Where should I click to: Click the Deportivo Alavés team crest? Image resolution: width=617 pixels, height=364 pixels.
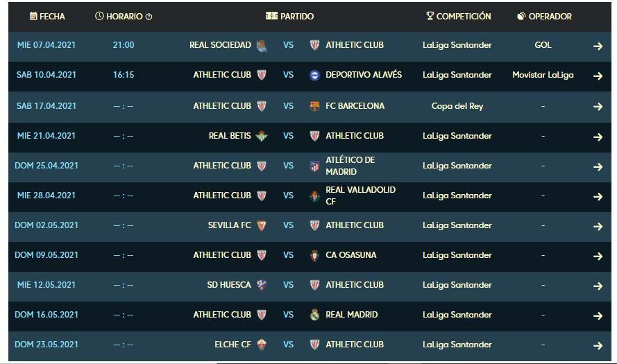click(314, 76)
